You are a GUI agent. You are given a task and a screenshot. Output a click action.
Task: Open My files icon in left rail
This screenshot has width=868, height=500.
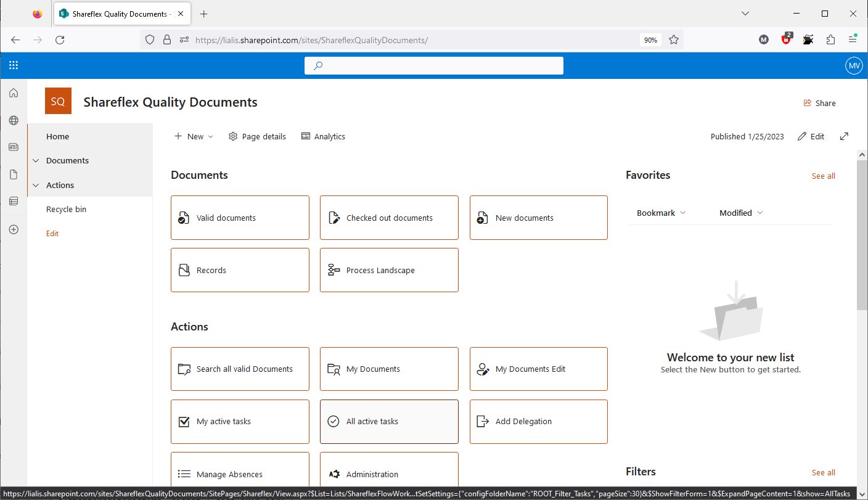point(14,174)
